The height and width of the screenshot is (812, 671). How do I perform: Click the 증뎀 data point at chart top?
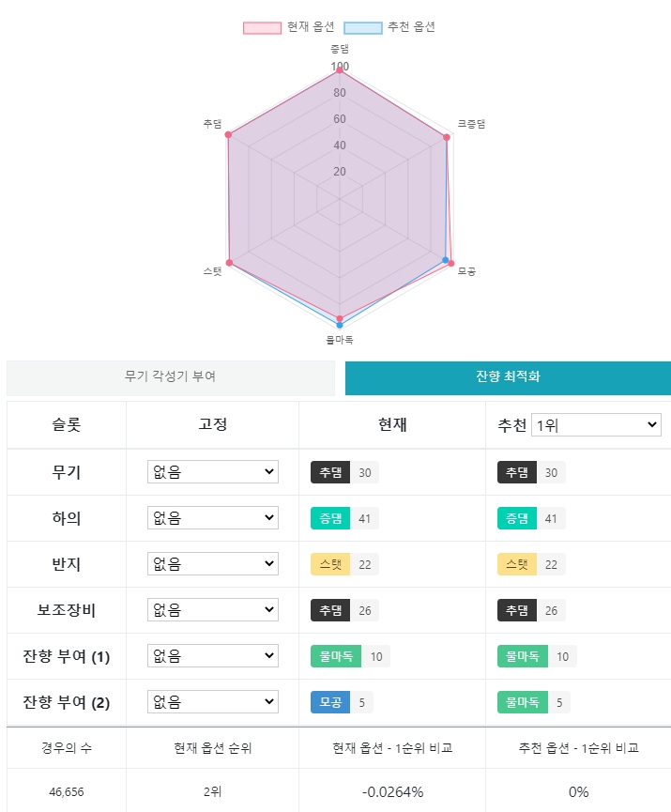(x=340, y=70)
